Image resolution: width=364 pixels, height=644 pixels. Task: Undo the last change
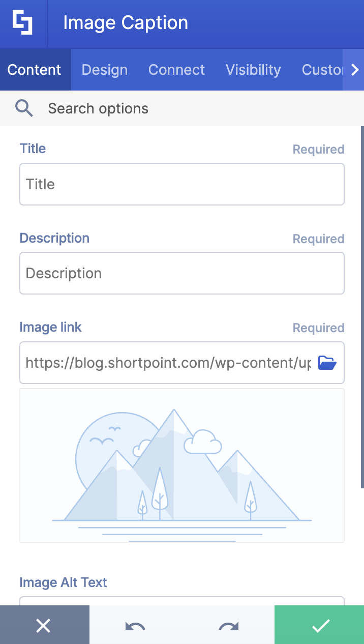coord(134,625)
